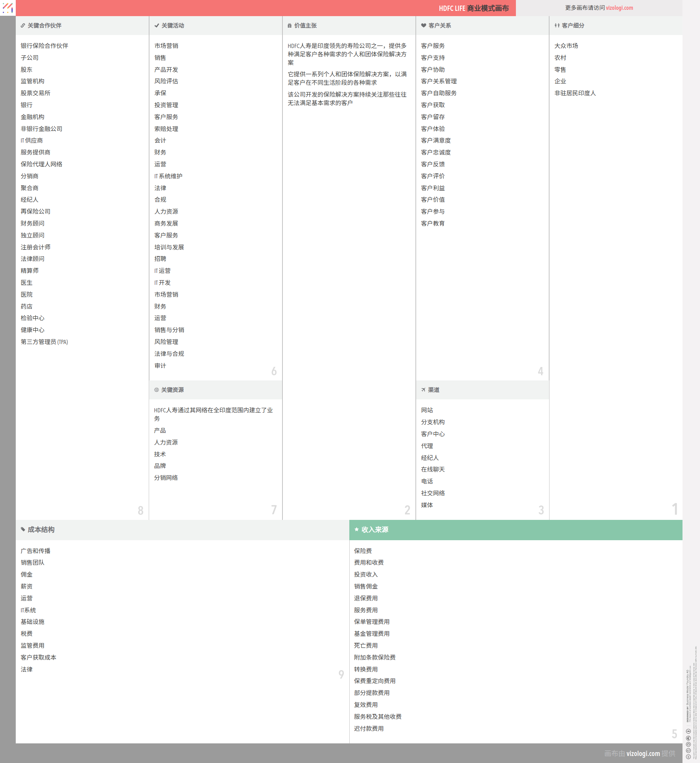The width and height of the screenshot is (700, 763).
Task: Click the star icon beside 收入来源
Action: pyautogui.click(x=356, y=530)
